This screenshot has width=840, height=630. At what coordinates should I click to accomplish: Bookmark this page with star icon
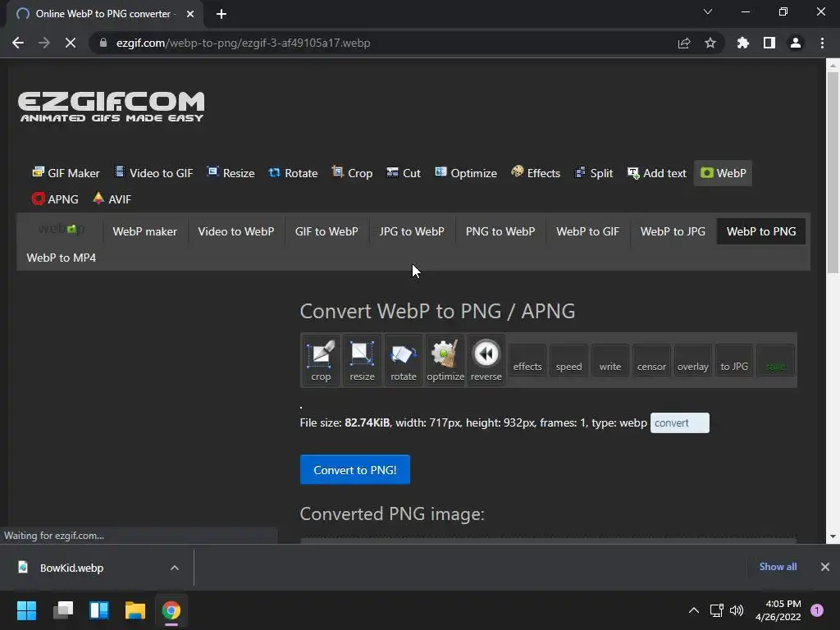tap(710, 43)
